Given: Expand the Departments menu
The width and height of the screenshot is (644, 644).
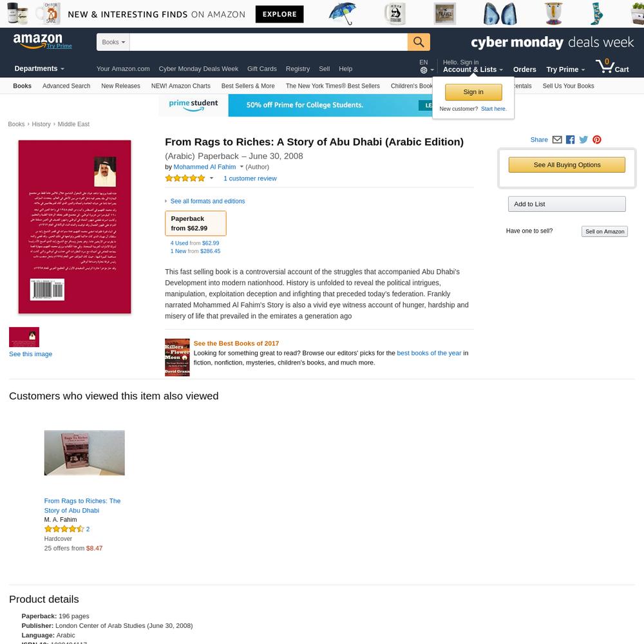Looking at the screenshot, I should click(x=39, y=69).
